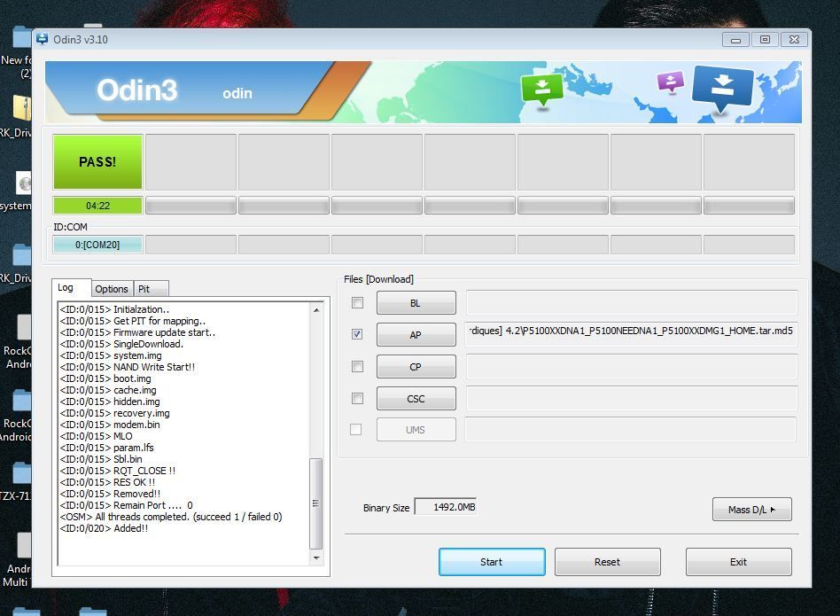Click the green PASS! status box
Screen dimensions: 840x616
(x=97, y=161)
